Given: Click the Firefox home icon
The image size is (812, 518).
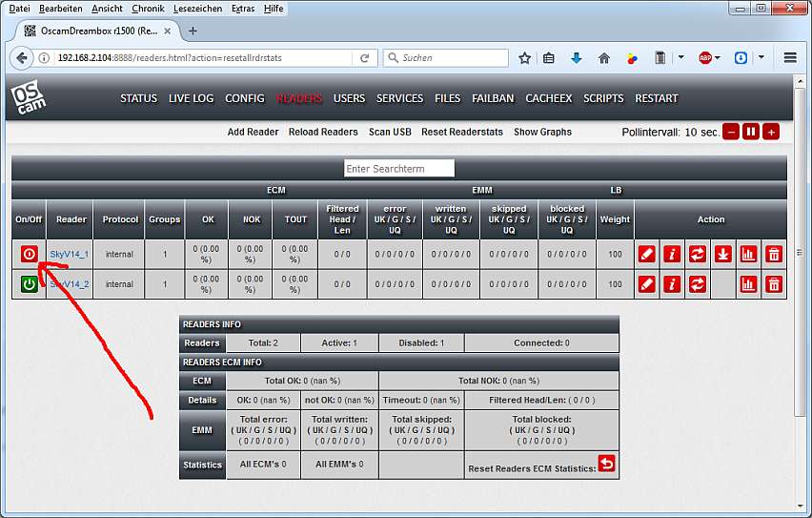Looking at the screenshot, I should pyautogui.click(x=603, y=58).
